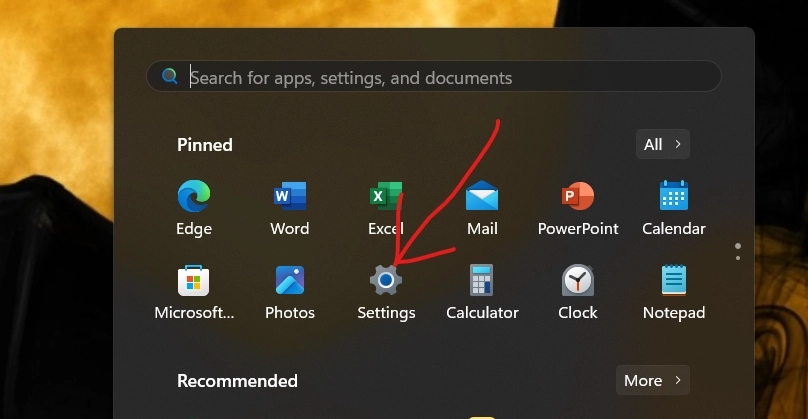This screenshot has height=419, width=808.
Task: Click the More button beside Recommended
Action: coord(653,380)
